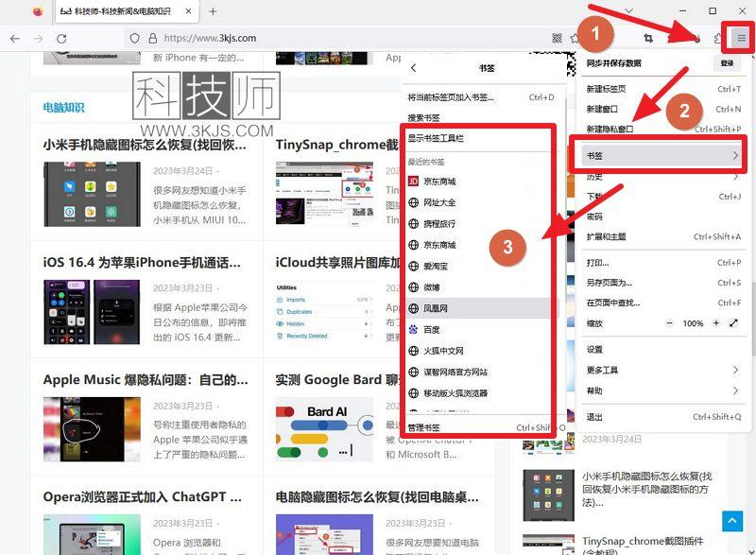Screen dimensions: 756x555
Task: Select 新建标签页 in the menu
Action: [x=663, y=89]
